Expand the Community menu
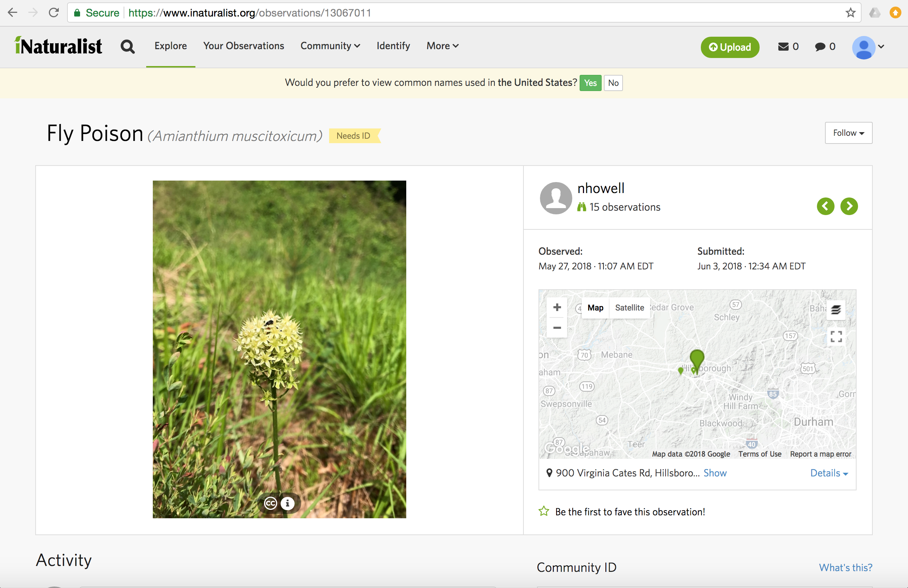The image size is (908, 588). [330, 46]
